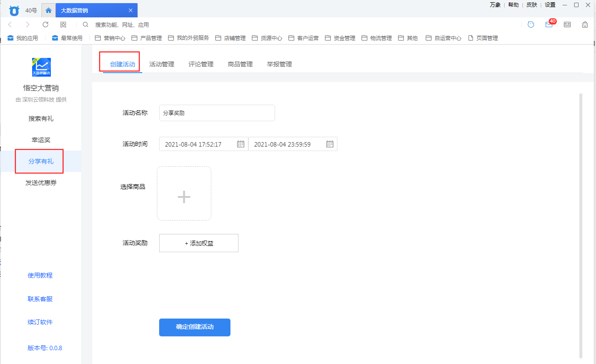Expand the 店铺管理 bookmark folder

pos(230,38)
